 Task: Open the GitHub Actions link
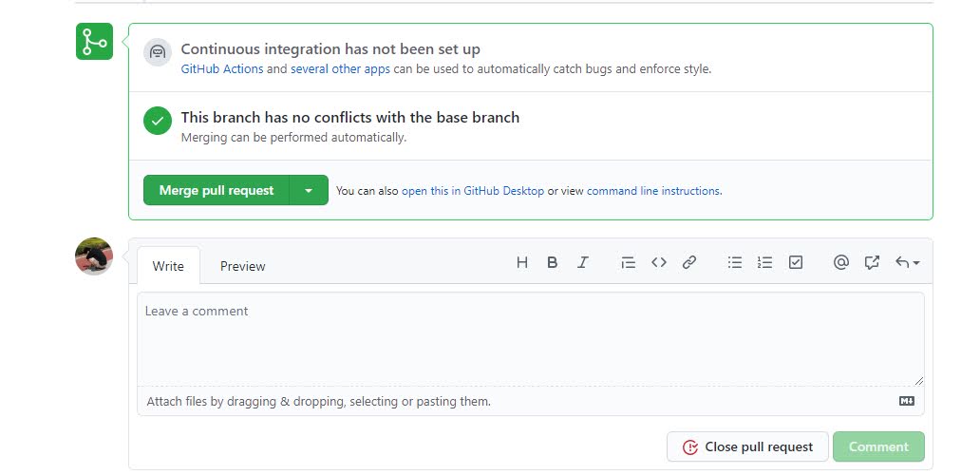[x=222, y=69]
